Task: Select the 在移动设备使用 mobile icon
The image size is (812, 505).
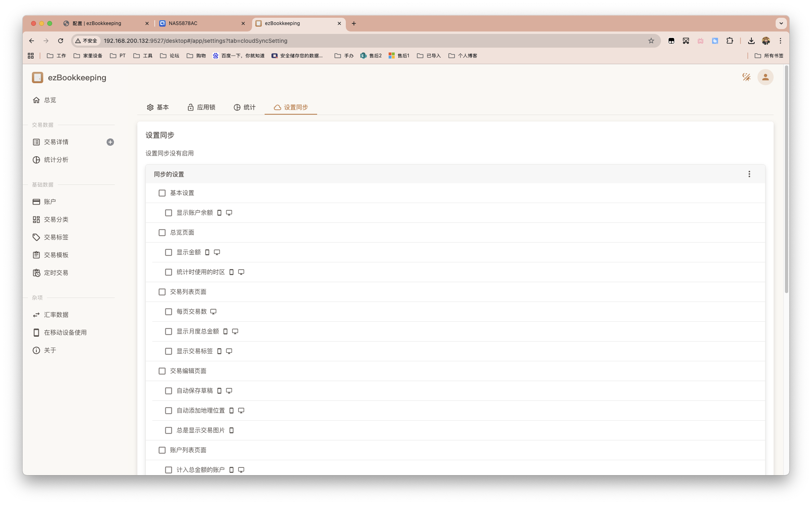Action: pos(36,332)
